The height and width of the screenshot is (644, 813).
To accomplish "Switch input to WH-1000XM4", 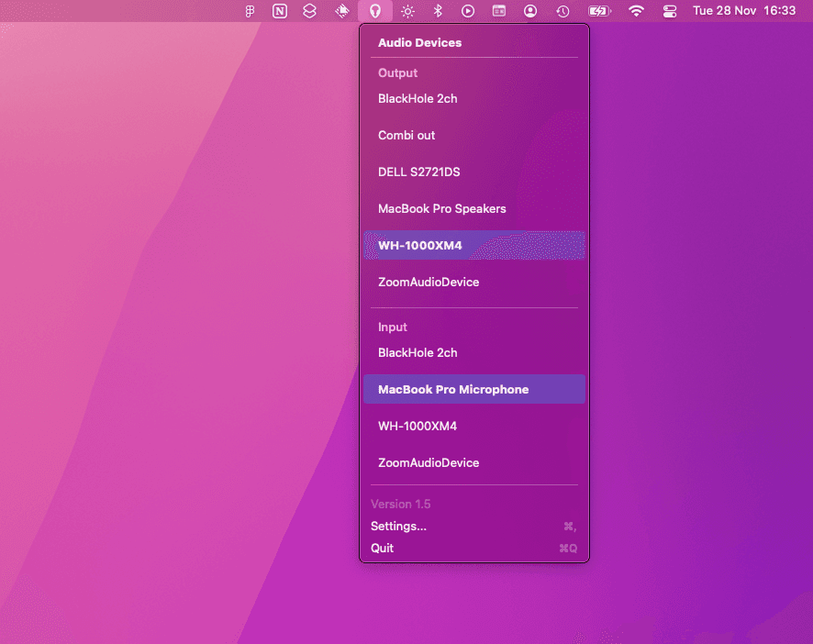I will pyautogui.click(x=474, y=427).
